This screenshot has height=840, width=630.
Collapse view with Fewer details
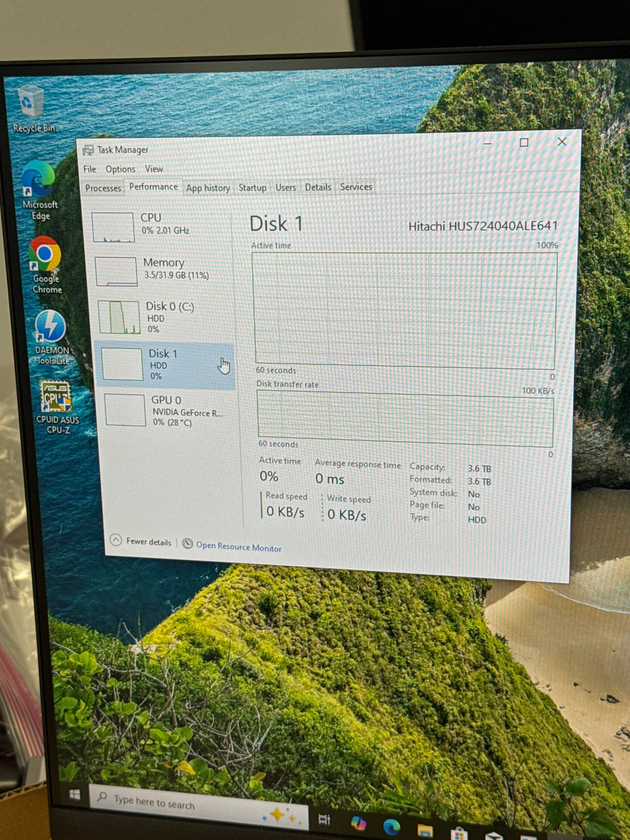(141, 541)
